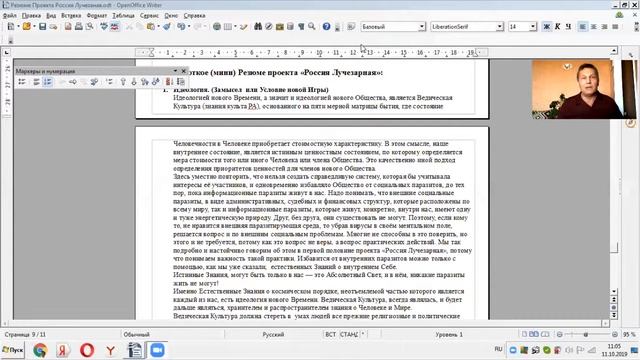The height and width of the screenshot is (360, 640).
Task: Justify the paragraph text
Action: pyautogui.click(x=615, y=27)
